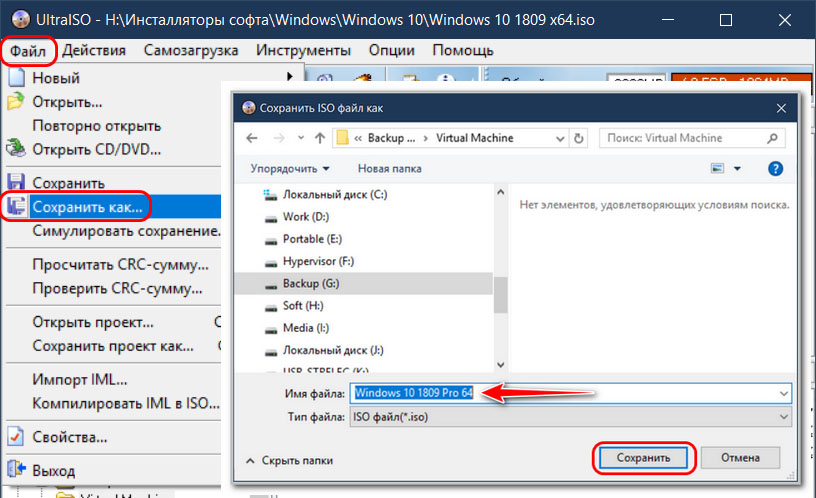Collapse folders with Скрыть папки
The image size is (816, 498).
290,461
